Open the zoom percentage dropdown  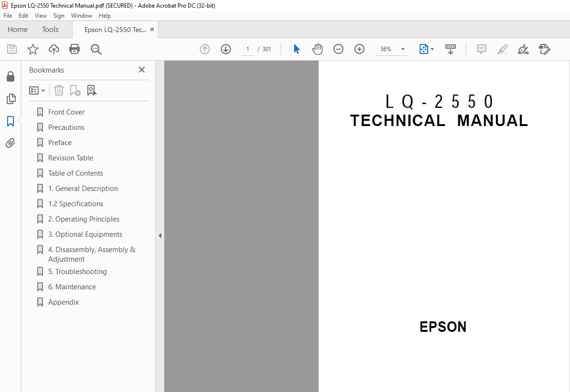pyautogui.click(x=402, y=49)
